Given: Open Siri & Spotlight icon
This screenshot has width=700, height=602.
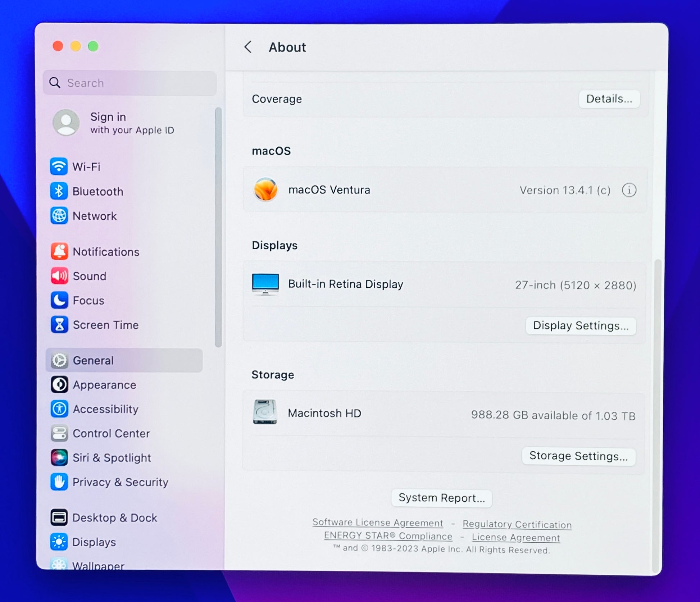Looking at the screenshot, I should coord(59,457).
